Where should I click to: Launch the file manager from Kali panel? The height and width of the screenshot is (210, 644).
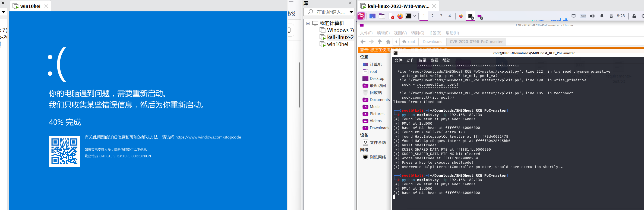pyautogui.click(x=382, y=16)
